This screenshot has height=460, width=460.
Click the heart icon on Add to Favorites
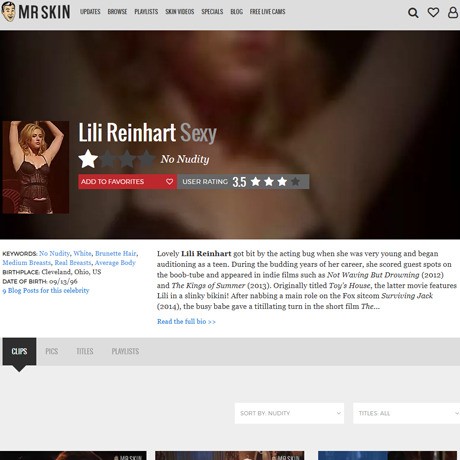[169, 181]
